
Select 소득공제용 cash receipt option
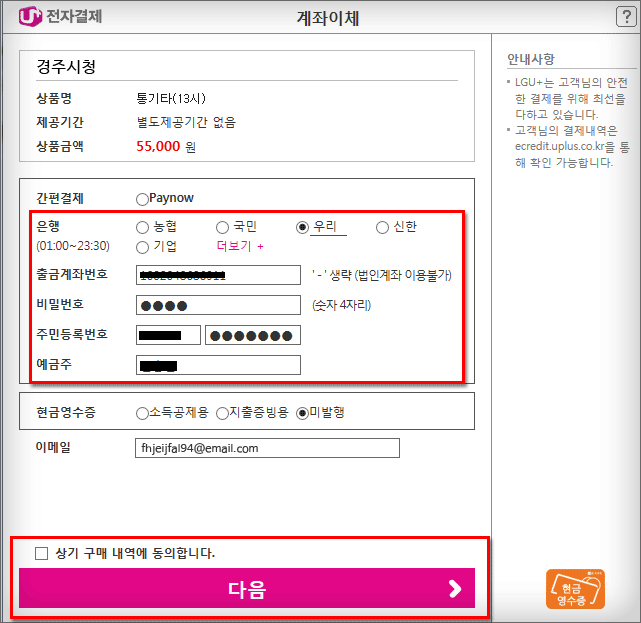[x=142, y=414]
